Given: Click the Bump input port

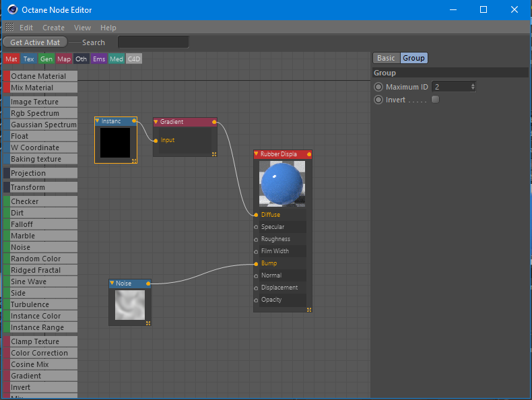Looking at the screenshot, I should click(256, 263).
